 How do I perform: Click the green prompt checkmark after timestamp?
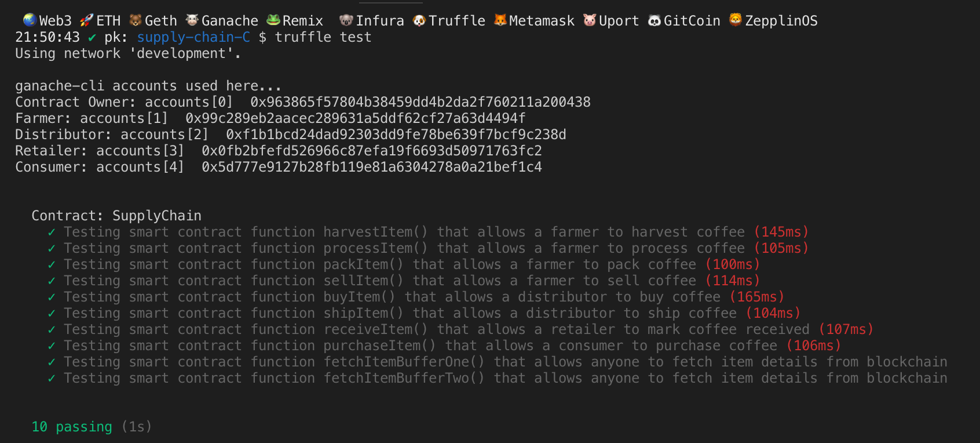point(92,37)
